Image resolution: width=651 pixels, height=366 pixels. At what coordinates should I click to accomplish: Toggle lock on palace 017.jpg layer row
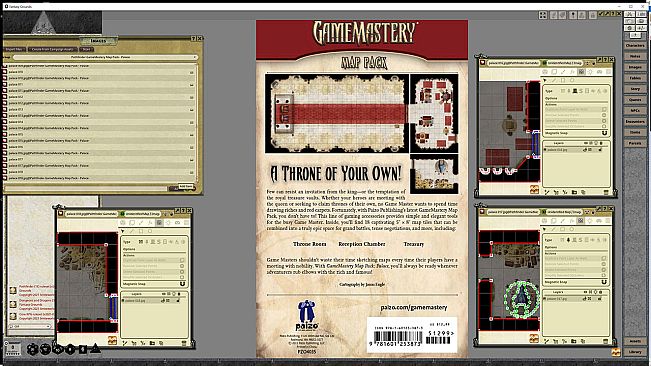(x=600, y=298)
